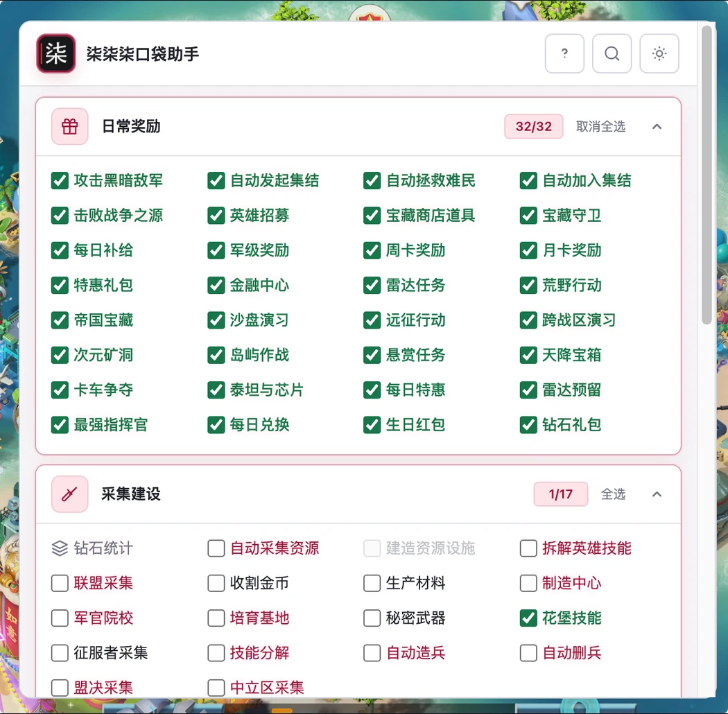Uncheck 击败战争之源
The width and height of the screenshot is (728, 714).
point(60,216)
